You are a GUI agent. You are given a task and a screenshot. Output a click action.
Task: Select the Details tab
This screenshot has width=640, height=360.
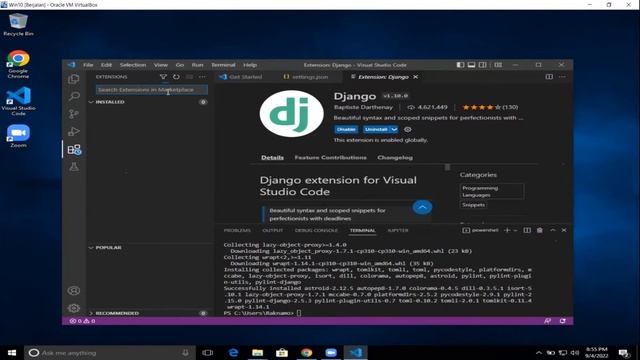[272, 158]
